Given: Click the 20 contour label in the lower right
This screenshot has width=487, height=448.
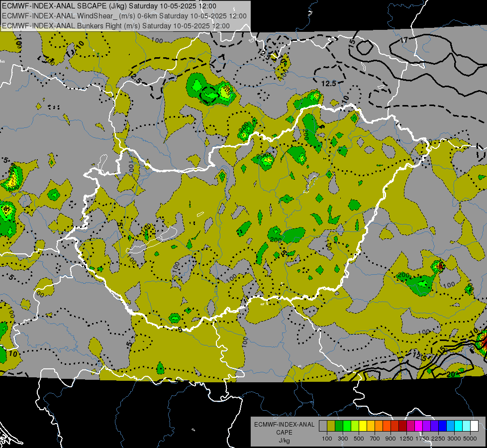Looking at the screenshot, I should (x=451, y=375).
